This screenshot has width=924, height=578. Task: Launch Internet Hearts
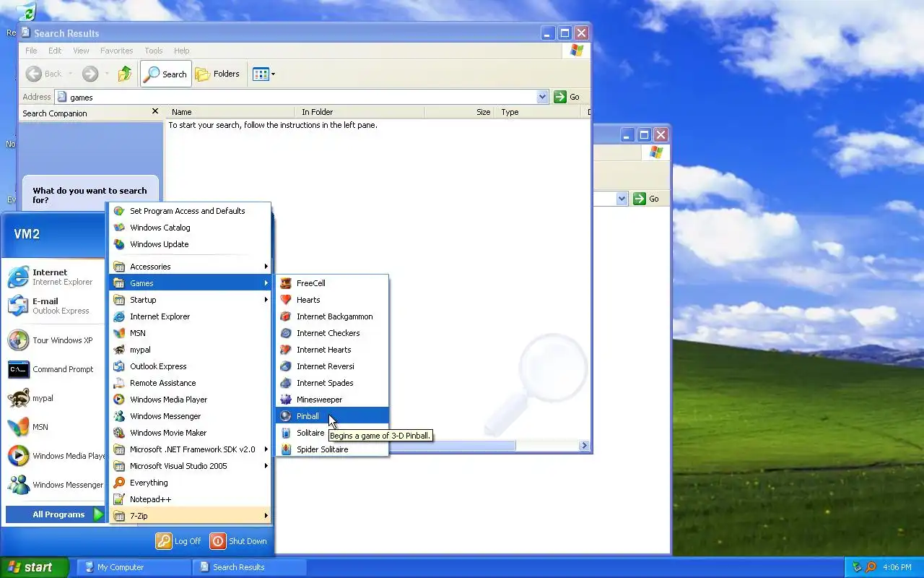coord(332,350)
